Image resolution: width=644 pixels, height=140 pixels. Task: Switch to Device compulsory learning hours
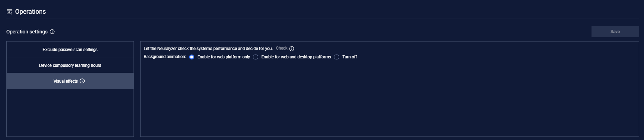click(x=70, y=65)
